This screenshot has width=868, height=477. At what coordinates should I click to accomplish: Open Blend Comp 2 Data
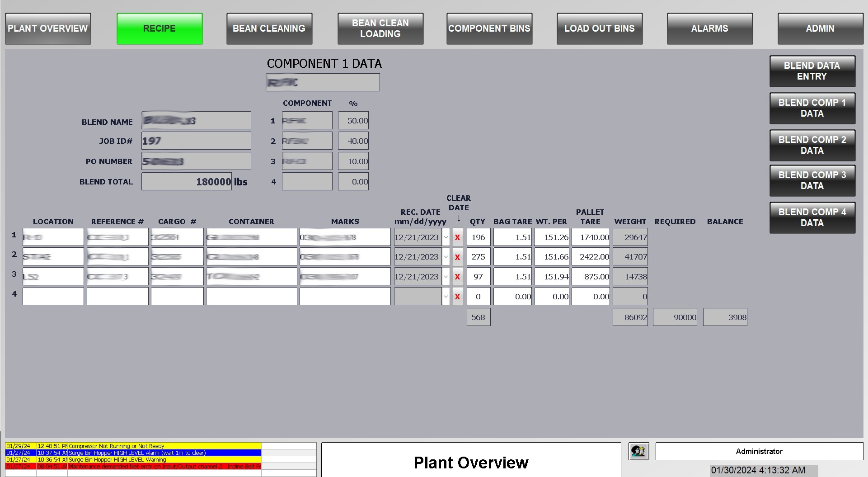(812, 145)
